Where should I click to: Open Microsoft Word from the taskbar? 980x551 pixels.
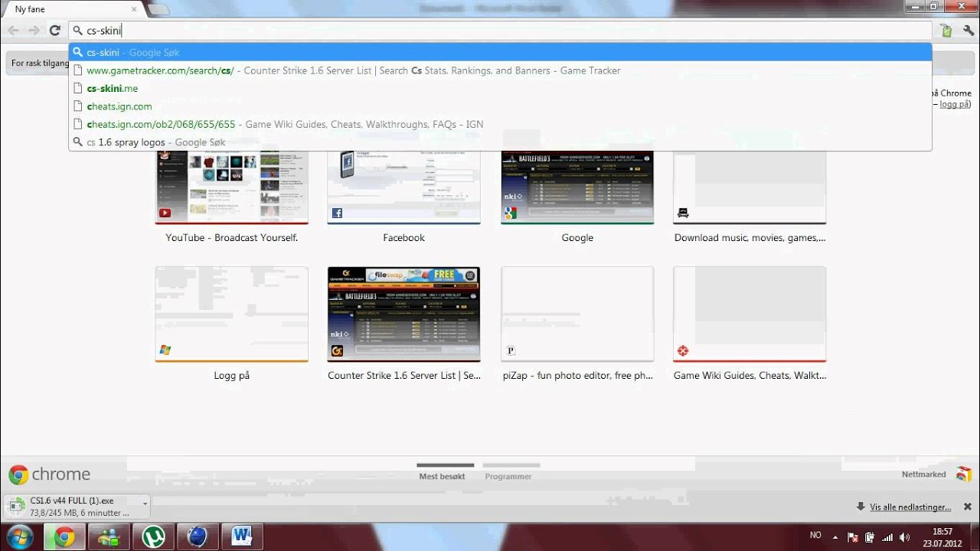[241, 537]
